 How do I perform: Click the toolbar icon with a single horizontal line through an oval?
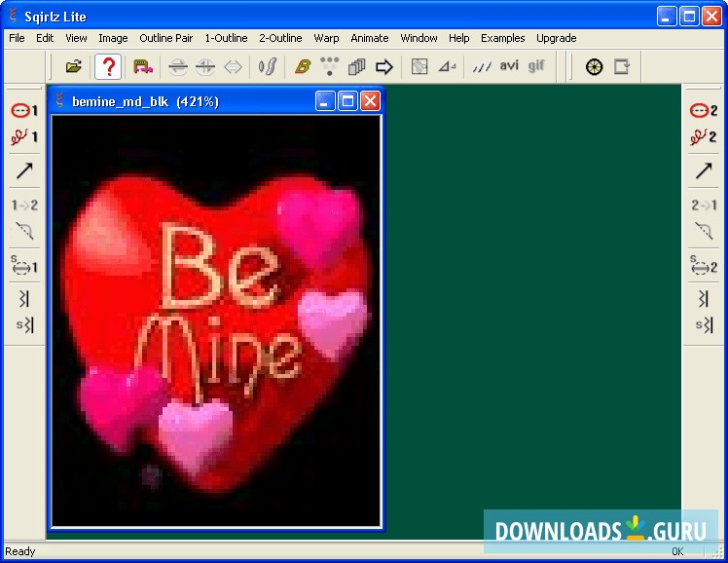pyautogui.click(x=178, y=67)
